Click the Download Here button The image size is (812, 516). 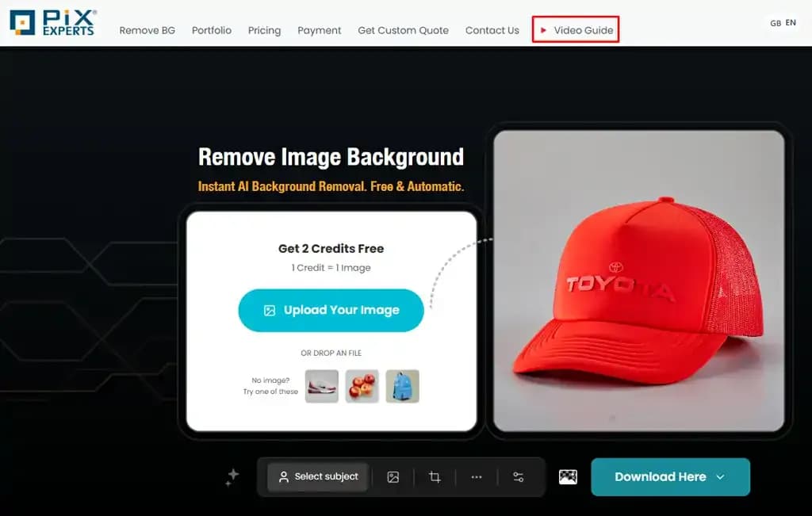click(x=670, y=476)
